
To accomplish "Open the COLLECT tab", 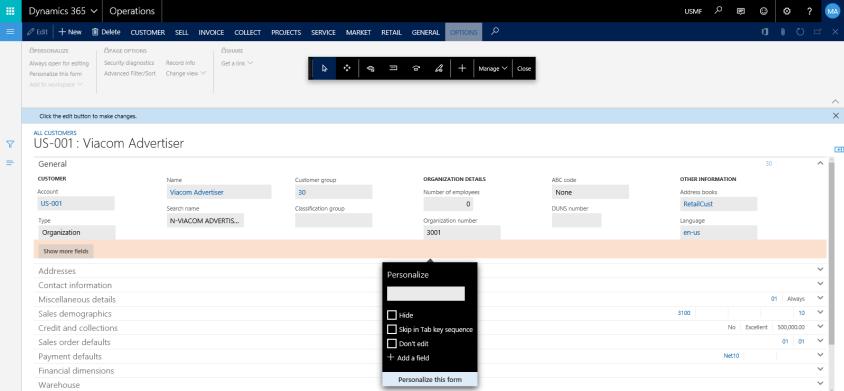I will (248, 32).
